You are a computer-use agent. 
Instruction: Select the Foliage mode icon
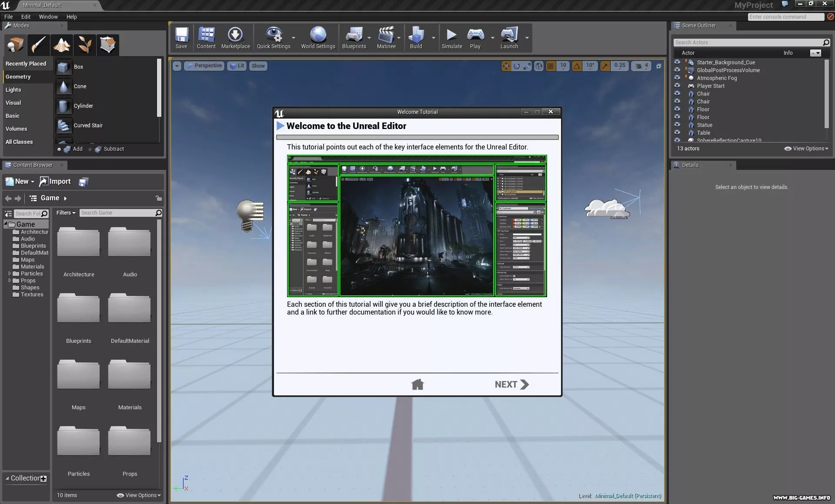click(84, 44)
